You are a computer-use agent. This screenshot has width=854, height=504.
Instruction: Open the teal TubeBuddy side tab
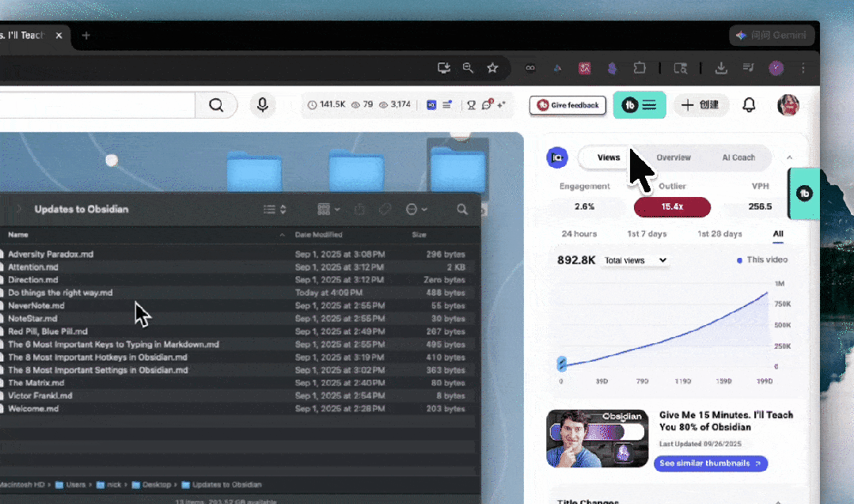804,194
